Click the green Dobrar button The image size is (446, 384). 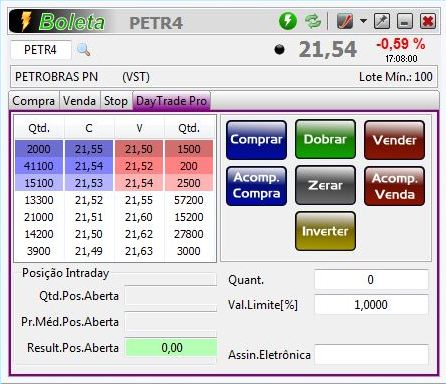[325, 139]
